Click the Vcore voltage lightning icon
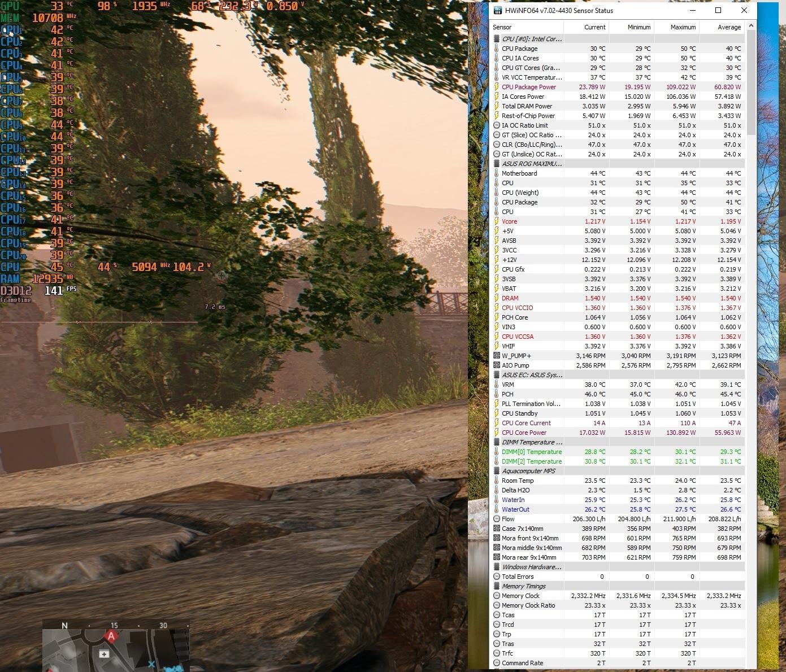The image size is (786, 672). 497,221
